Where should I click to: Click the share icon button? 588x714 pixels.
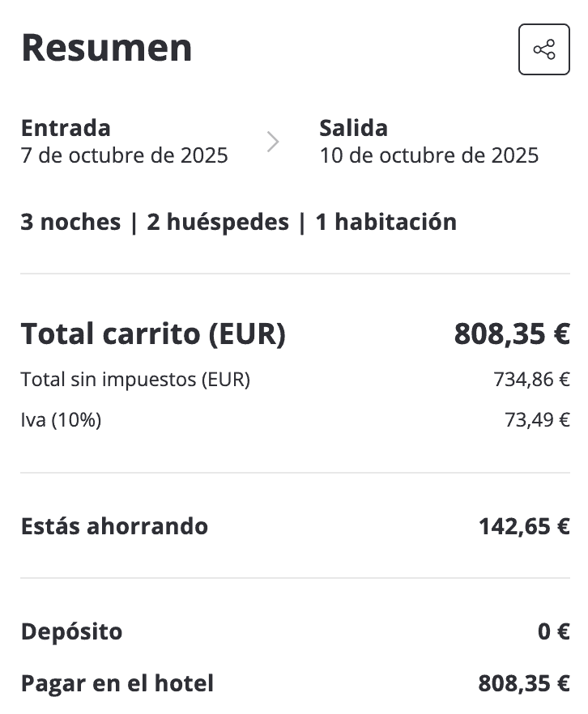[544, 49]
